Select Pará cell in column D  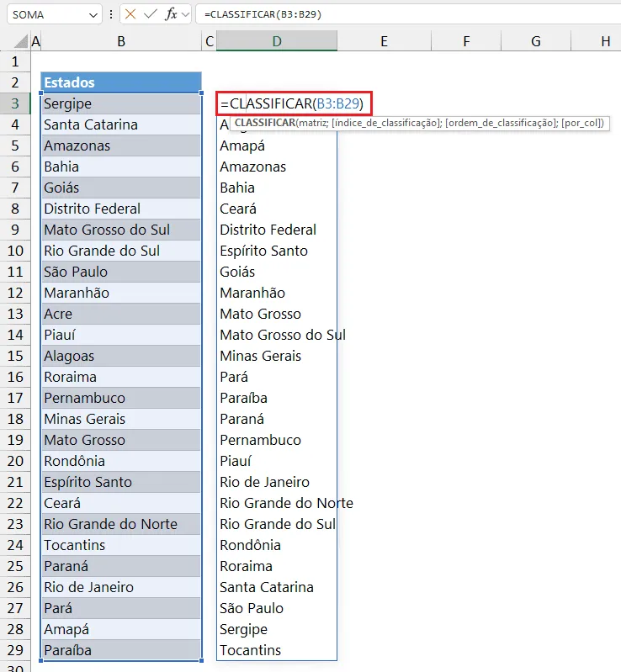(277, 377)
